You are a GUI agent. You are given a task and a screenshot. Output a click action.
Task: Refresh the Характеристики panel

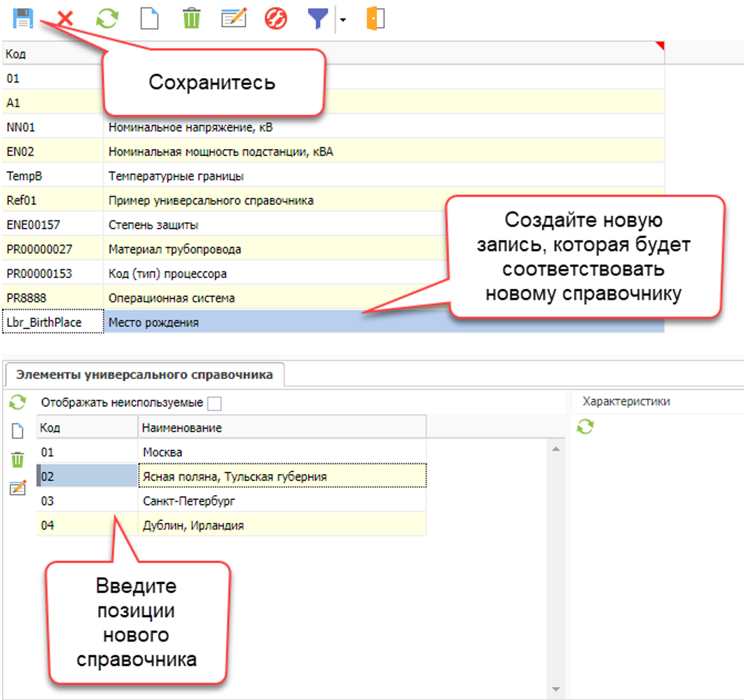point(585,427)
